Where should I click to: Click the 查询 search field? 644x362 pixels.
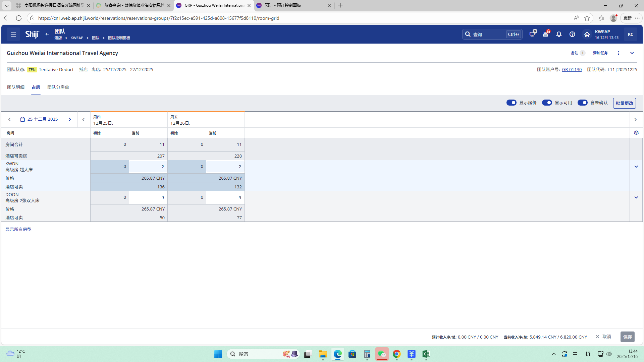coord(488,34)
